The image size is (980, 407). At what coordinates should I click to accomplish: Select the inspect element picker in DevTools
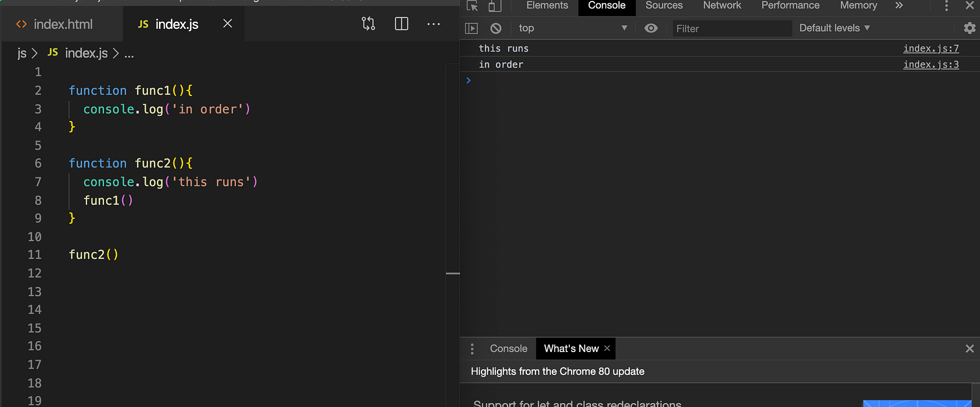[x=472, y=6]
